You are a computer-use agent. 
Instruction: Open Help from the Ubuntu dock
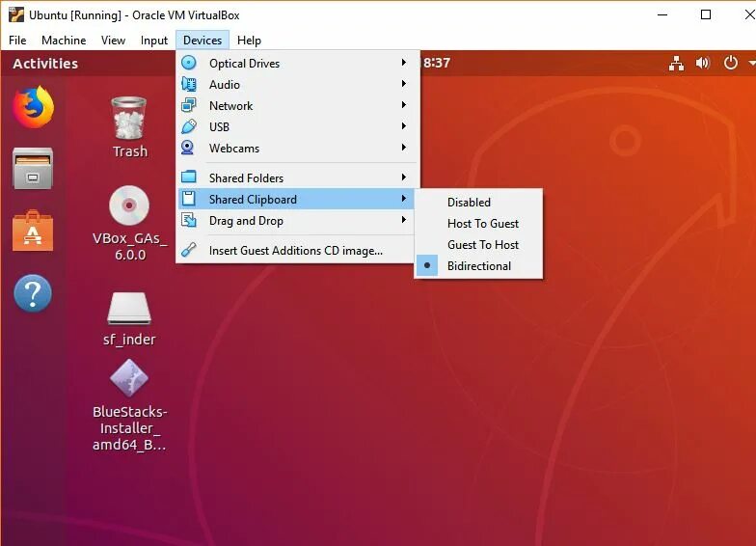(33, 293)
